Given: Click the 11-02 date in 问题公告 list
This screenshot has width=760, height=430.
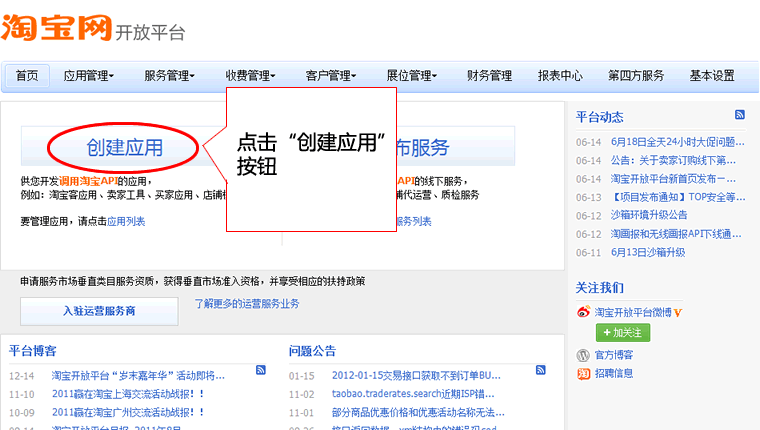Looking at the screenshot, I should click(301, 395).
